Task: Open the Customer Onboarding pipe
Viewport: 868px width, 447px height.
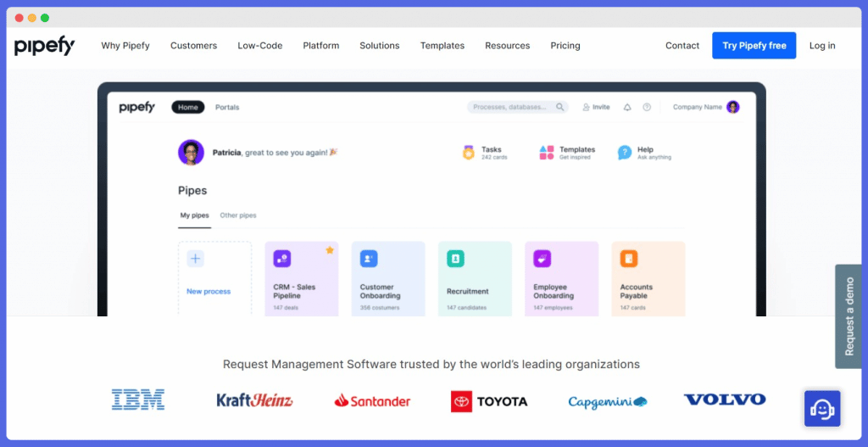Action: (388, 278)
